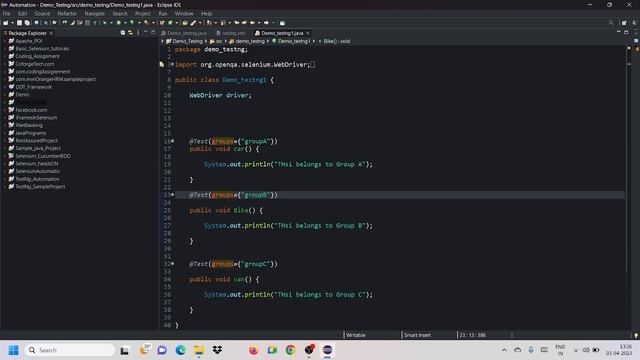Open the Refactor menu

tap(67, 13)
